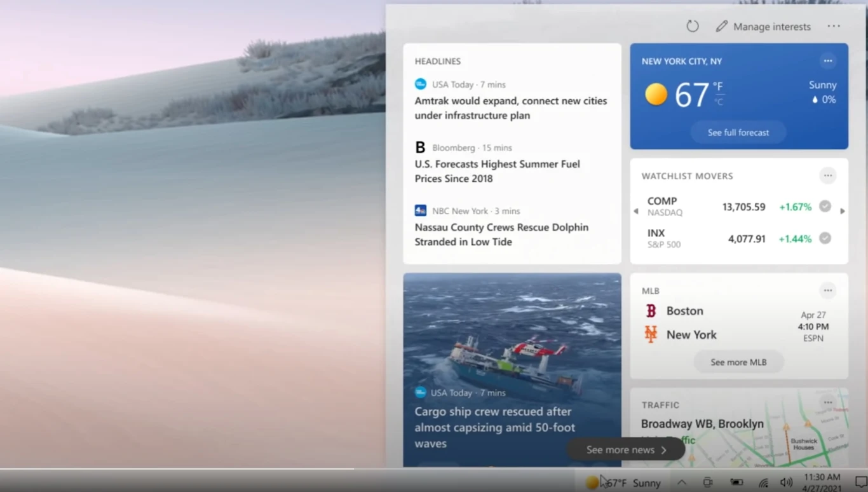Screen dimensions: 868x492
Task: Click the Boston Red Sox team logo
Action: pyautogui.click(x=651, y=311)
